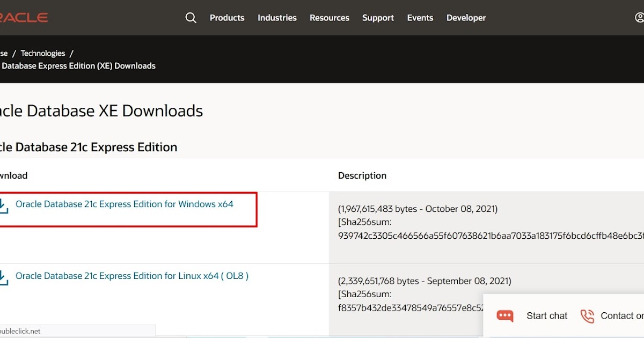Open the Products menu
Screen dimensions: 644x338
coord(227,17)
